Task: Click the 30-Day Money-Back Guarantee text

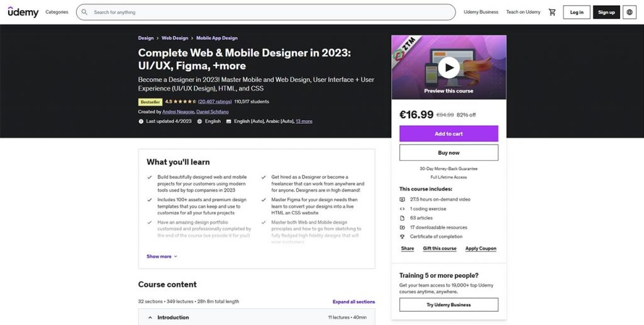Action: click(448, 168)
